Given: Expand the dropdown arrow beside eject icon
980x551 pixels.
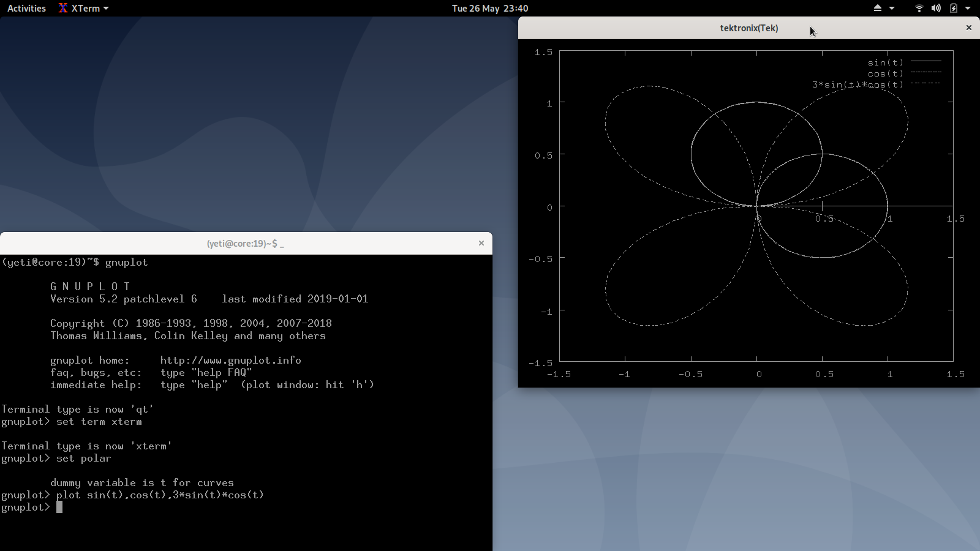Looking at the screenshot, I should (x=892, y=9).
